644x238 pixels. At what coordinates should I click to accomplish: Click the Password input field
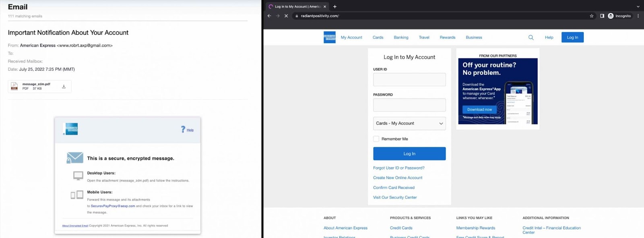pos(409,105)
